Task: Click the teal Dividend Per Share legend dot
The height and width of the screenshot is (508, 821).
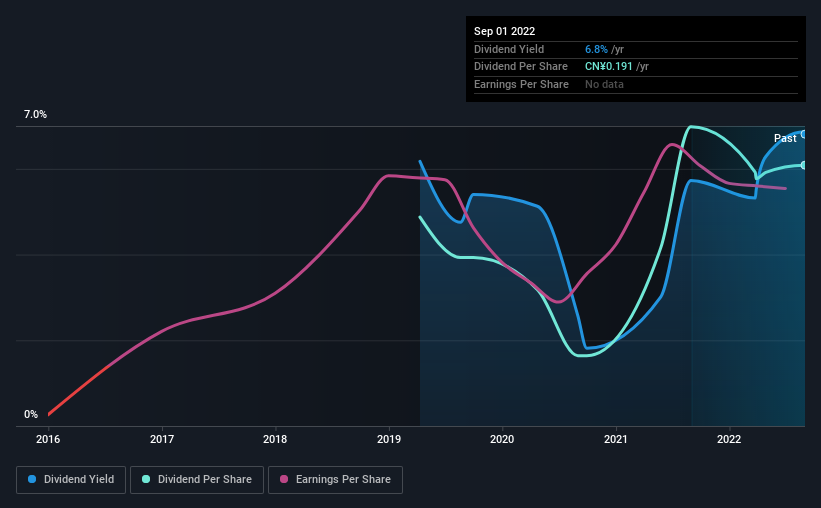Action: tap(146, 479)
